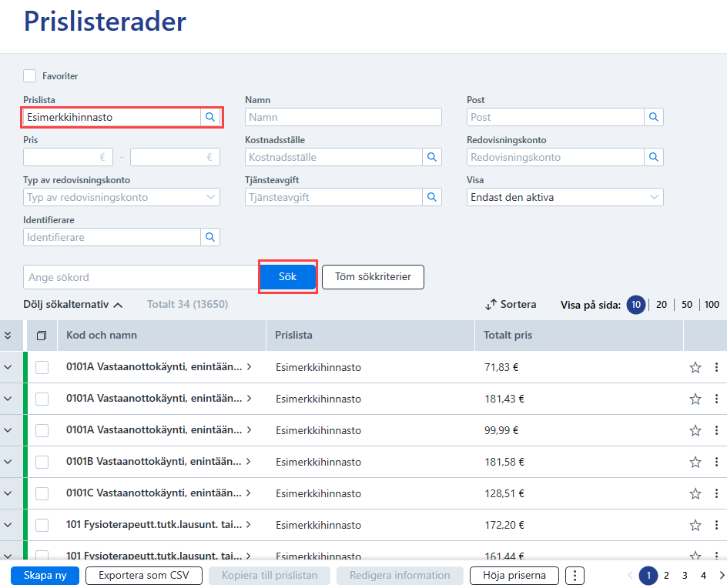727x588 pixels.
Task: Favorite the 71,83 € row with its star
Action: [x=695, y=367]
